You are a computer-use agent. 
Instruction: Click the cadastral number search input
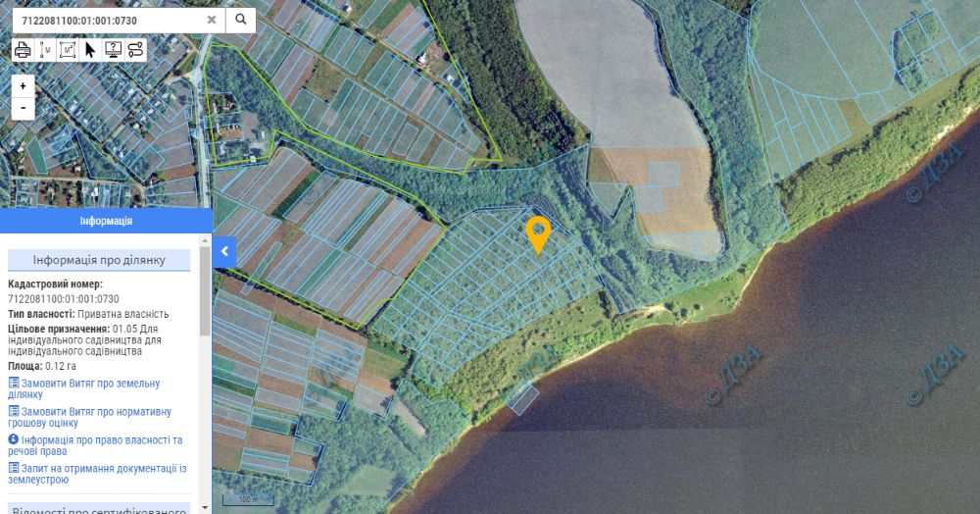(x=110, y=20)
